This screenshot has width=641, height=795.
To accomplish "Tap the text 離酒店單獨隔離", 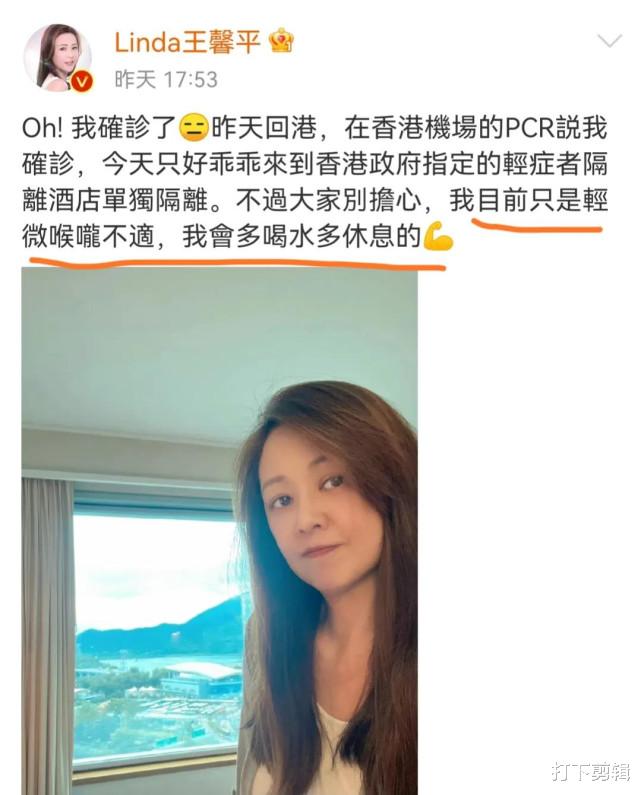I will tap(115, 201).
